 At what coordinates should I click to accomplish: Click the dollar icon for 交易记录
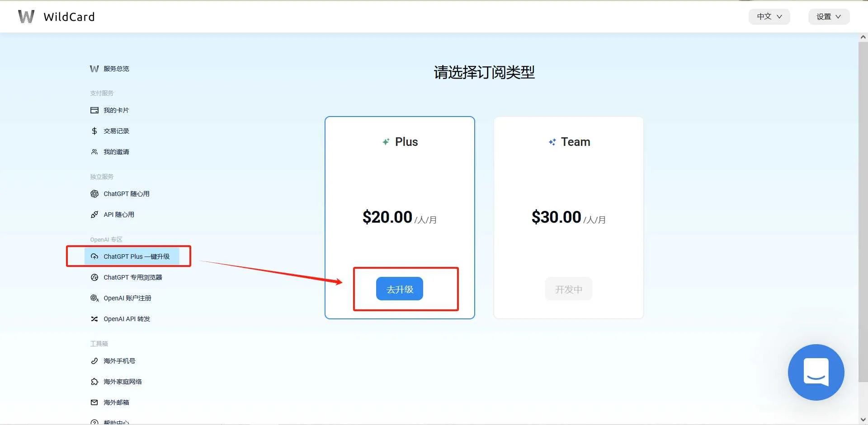point(94,131)
